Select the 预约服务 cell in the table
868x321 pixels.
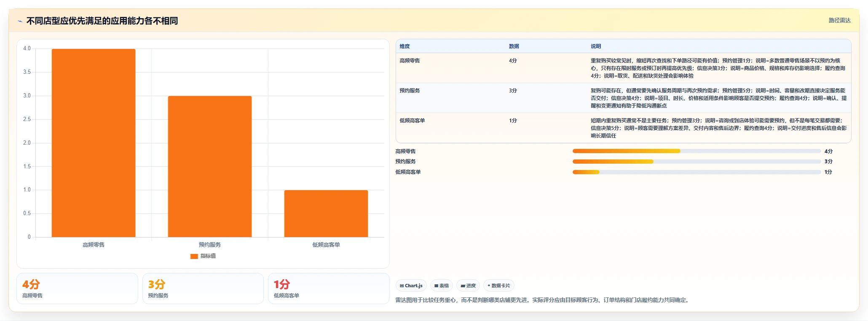point(410,91)
